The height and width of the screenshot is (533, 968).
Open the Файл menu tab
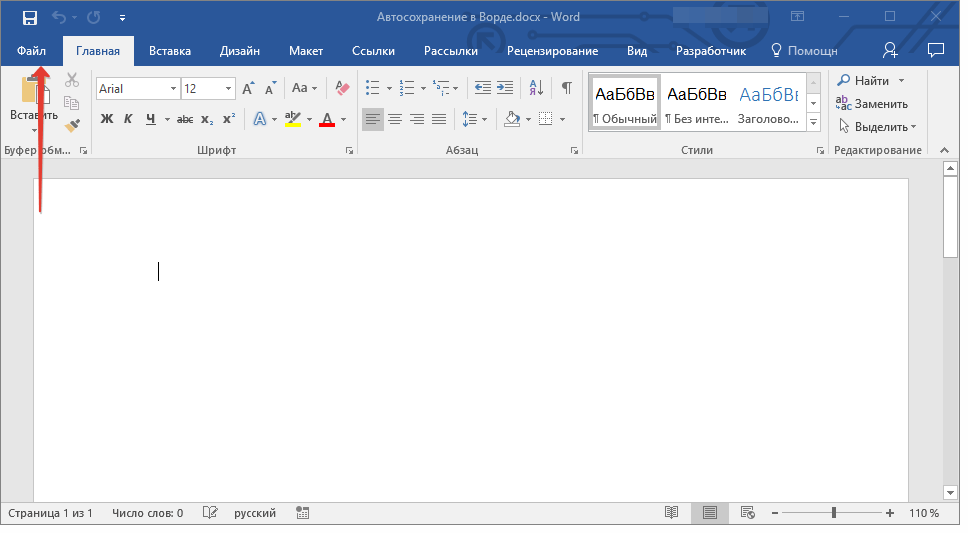tap(31, 51)
